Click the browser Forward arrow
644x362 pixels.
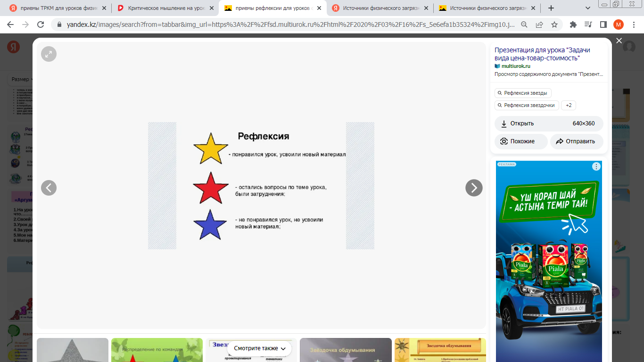25,25
